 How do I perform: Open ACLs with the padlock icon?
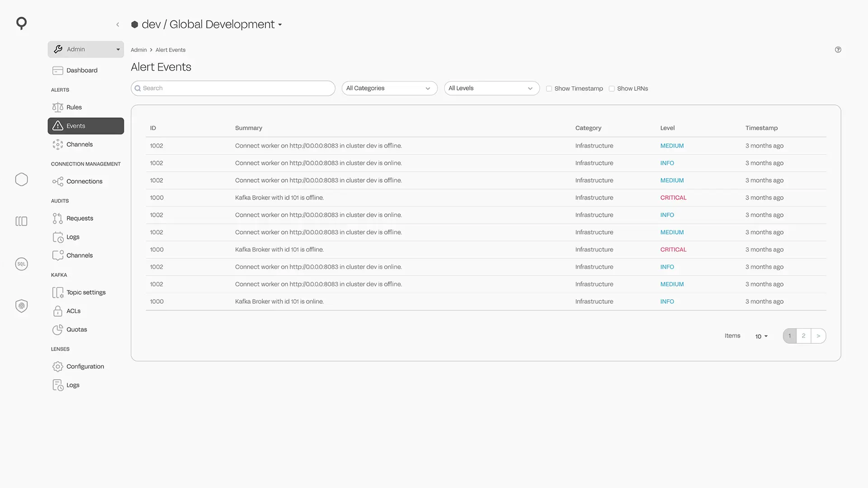point(73,311)
